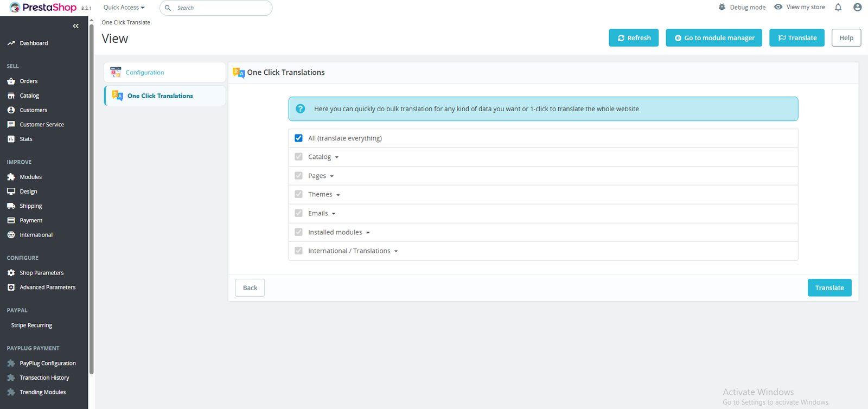Focus the Search input field
The height and width of the screenshot is (409, 868).
click(x=216, y=8)
